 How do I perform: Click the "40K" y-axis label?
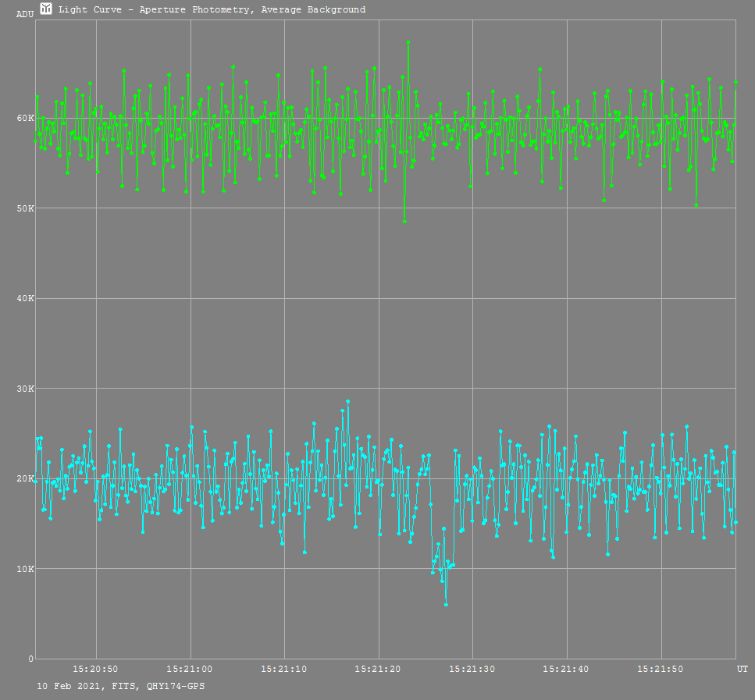26,298
